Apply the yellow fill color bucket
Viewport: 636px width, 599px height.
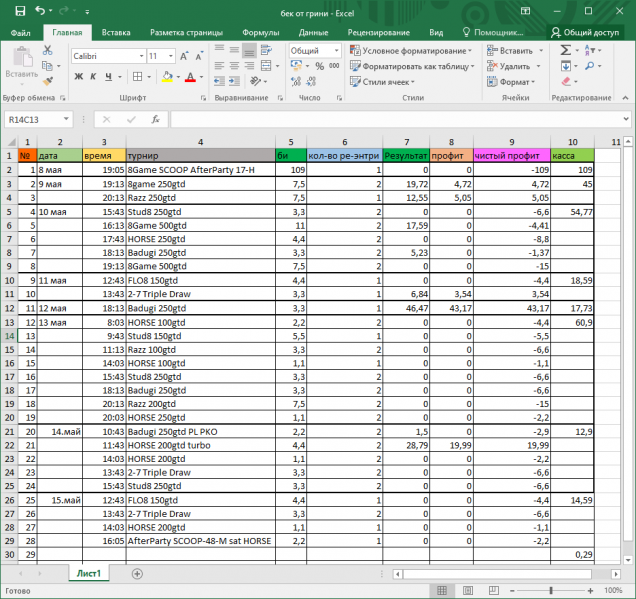tap(167, 77)
